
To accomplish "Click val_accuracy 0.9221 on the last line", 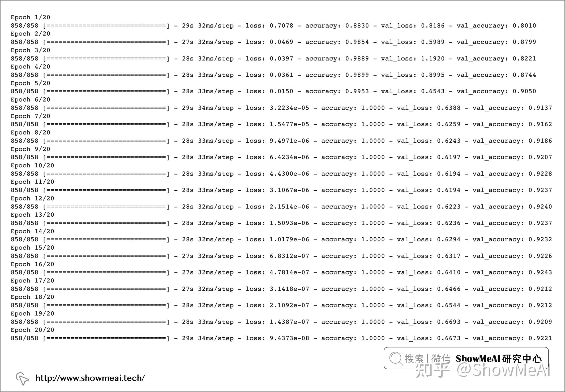I will click(540, 338).
